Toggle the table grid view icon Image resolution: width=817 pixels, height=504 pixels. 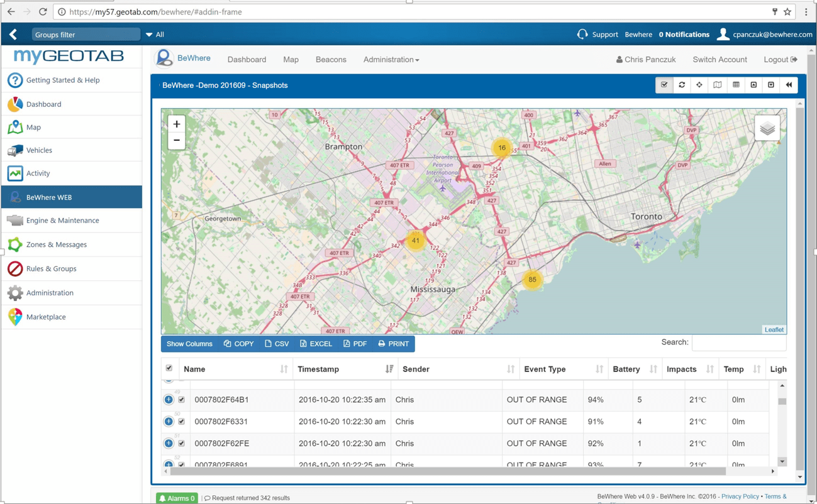click(x=736, y=85)
